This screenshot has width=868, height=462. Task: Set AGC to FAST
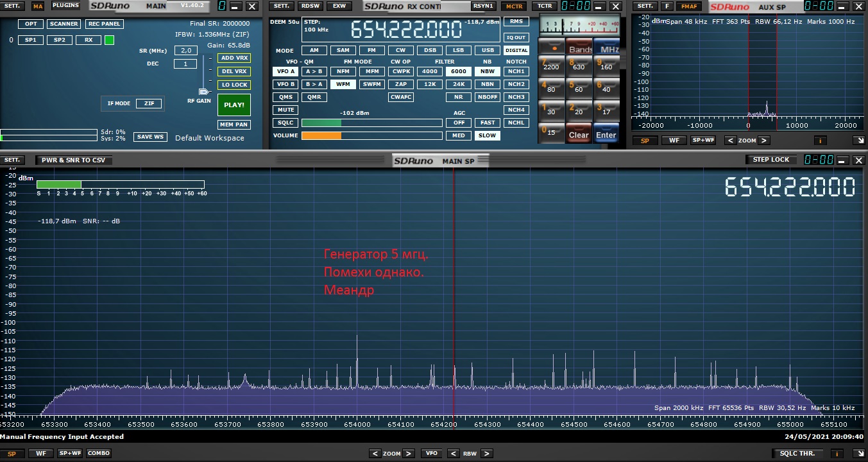point(488,123)
